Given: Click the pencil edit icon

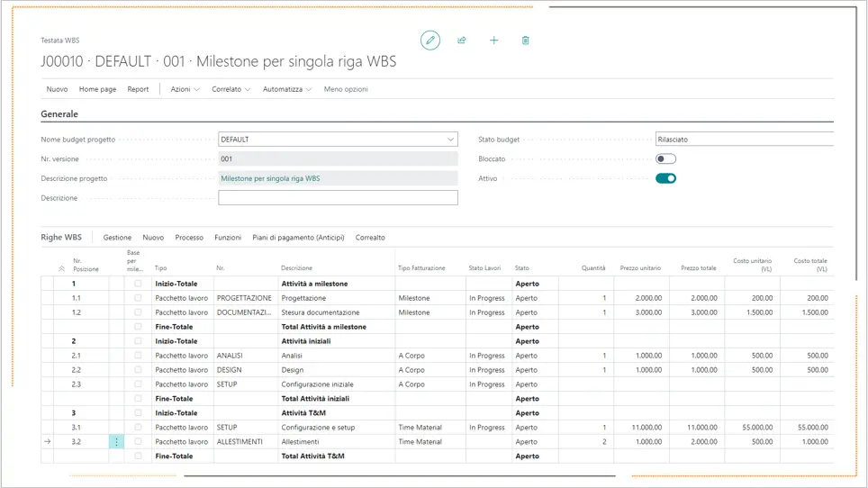Looking at the screenshot, I should point(430,41).
